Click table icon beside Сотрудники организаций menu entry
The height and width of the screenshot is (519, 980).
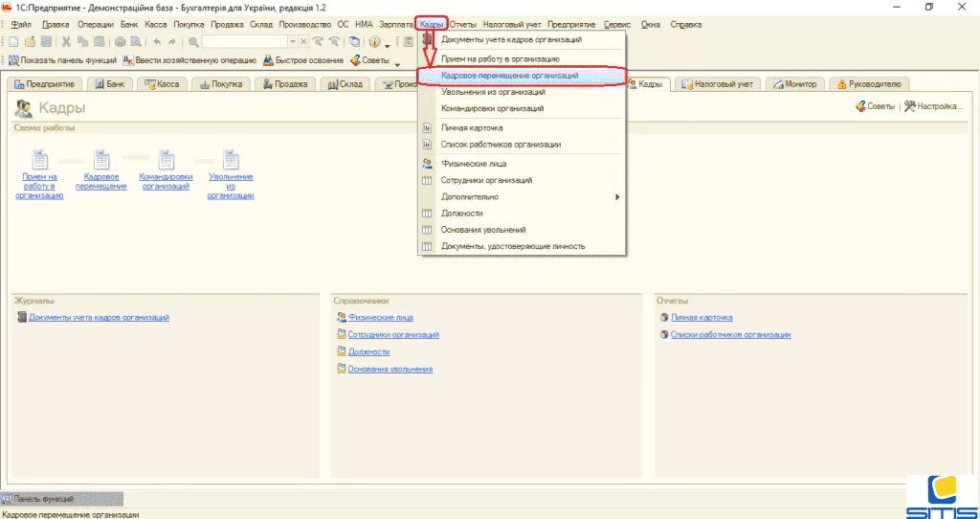click(428, 180)
